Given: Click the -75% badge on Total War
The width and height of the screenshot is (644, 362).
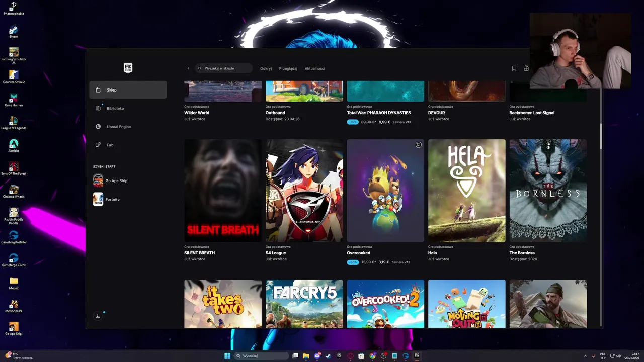Looking at the screenshot, I should coord(353,122).
